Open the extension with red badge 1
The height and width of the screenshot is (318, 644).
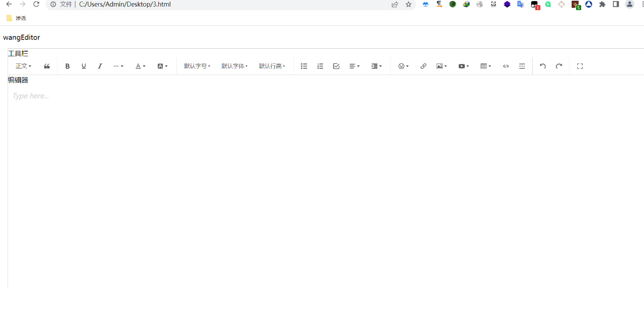tap(534, 5)
